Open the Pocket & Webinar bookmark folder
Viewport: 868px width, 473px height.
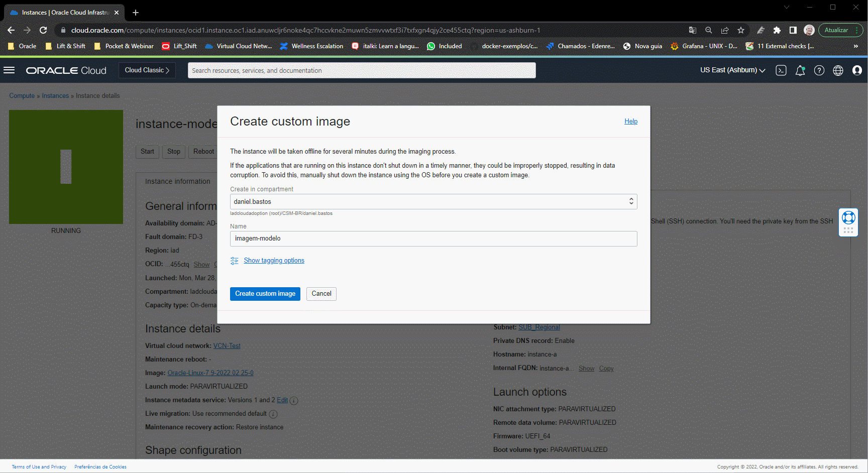[x=124, y=46]
